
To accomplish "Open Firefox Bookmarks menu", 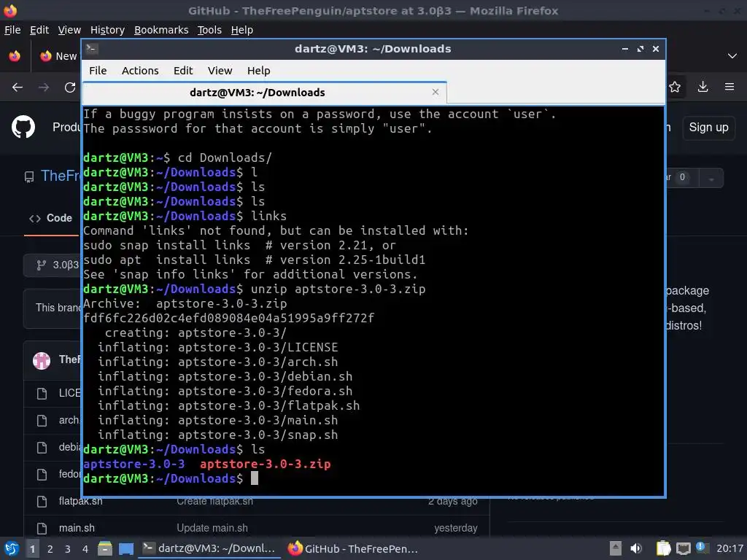I will coord(161,30).
